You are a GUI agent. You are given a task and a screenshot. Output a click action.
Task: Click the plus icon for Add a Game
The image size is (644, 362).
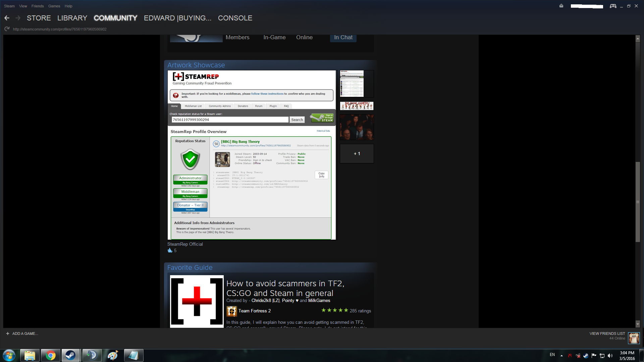8,334
